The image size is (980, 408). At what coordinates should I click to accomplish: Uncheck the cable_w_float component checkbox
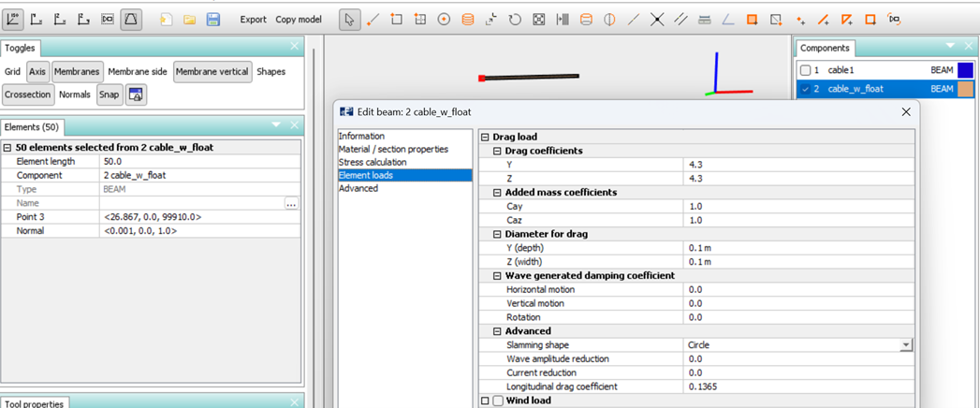click(x=806, y=89)
